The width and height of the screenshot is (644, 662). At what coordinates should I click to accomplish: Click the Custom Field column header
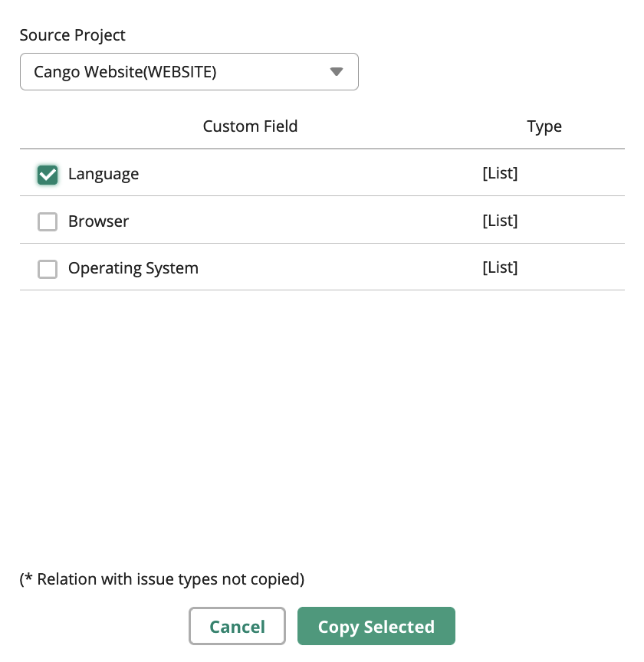250,126
